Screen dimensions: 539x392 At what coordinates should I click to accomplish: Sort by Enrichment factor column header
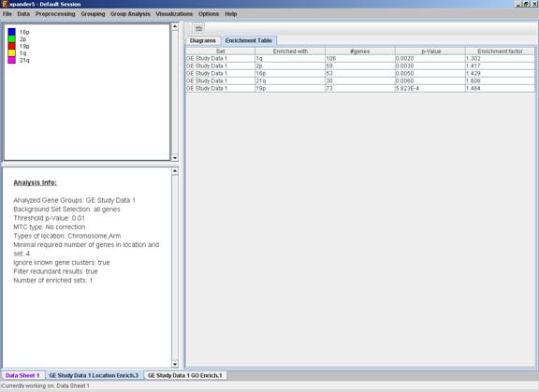[x=500, y=51]
